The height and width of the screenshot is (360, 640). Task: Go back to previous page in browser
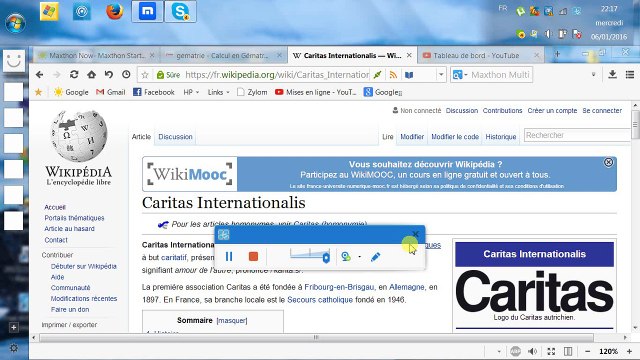(40, 75)
